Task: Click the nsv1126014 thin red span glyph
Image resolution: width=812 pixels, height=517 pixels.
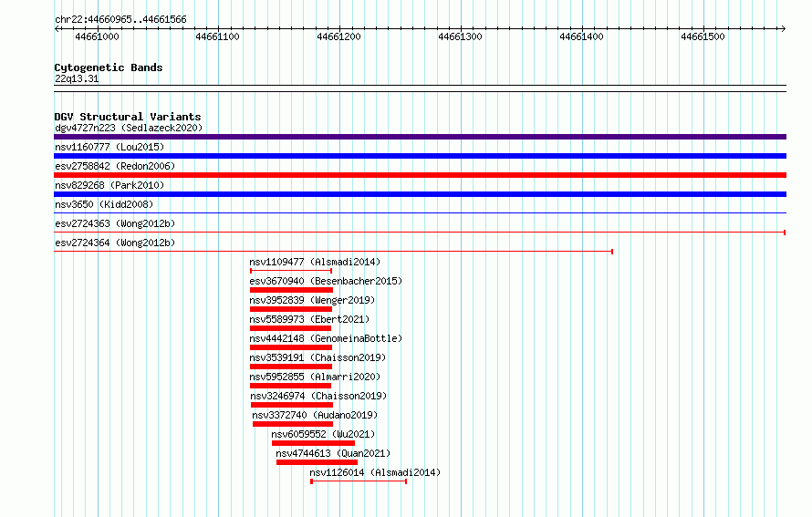Action: tap(359, 481)
